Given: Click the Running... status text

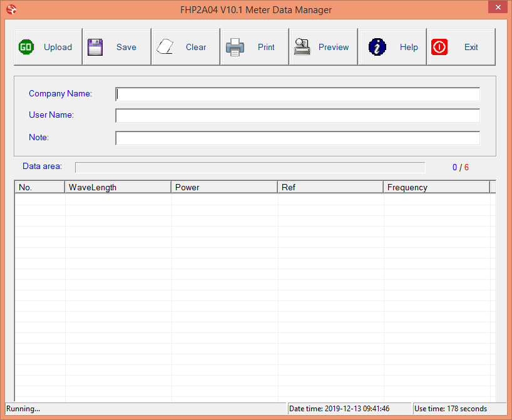Looking at the screenshot, I should pos(23,409).
